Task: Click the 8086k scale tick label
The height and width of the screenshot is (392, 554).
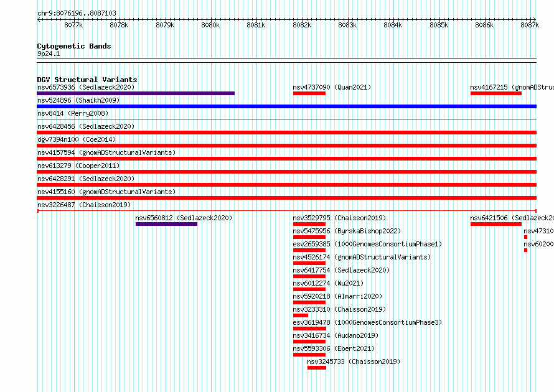Action: tap(484, 25)
